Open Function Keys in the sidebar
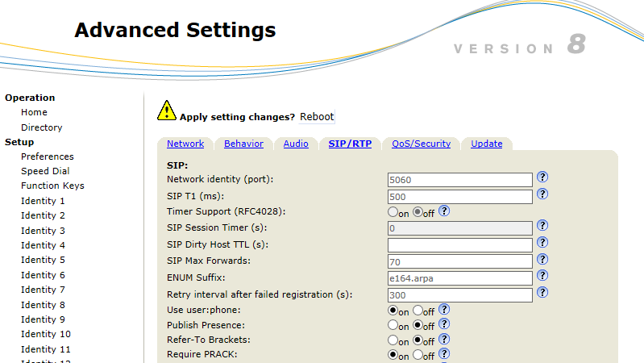The width and height of the screenshot is (644, 363). pyautogui.click(x=52, y=186)
